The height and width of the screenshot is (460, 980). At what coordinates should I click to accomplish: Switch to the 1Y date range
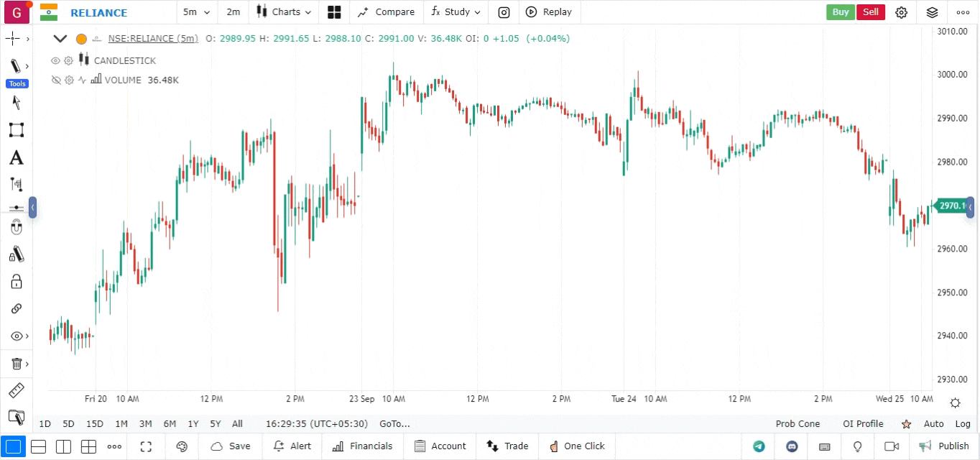coord(193,424)
